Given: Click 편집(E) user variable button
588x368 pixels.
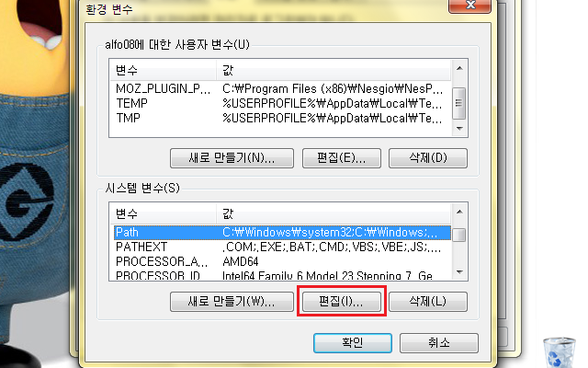Looking at the screenshot, I should coord(342,158).
